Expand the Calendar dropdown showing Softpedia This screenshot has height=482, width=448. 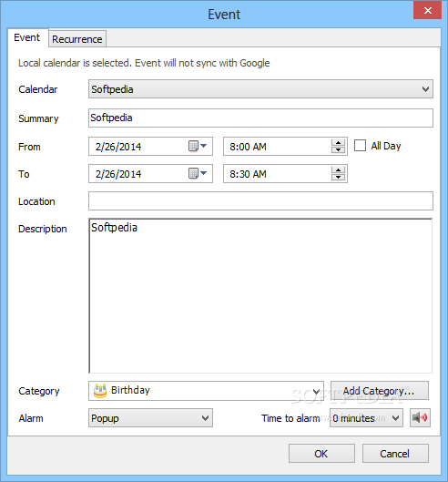click(260, 89)
